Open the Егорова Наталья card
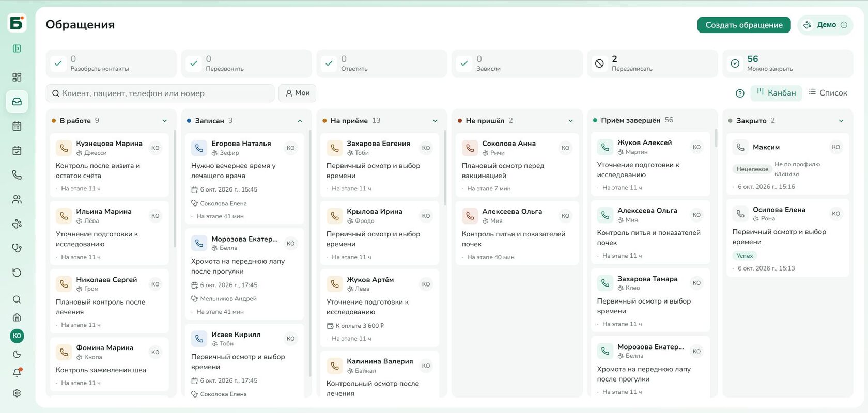The width and height of the screenshot is (868, 413). pyautogui.click(x=244, y=179)
